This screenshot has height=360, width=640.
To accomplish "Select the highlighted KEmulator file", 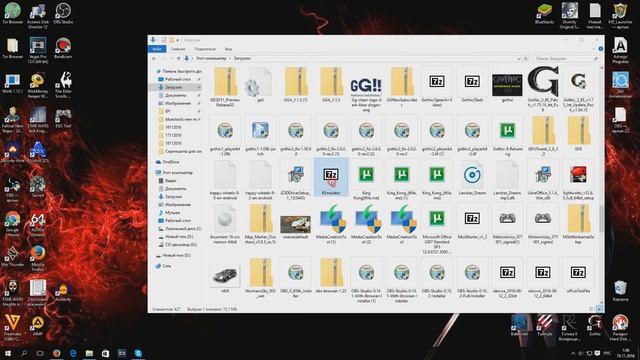I will [331, 178].
